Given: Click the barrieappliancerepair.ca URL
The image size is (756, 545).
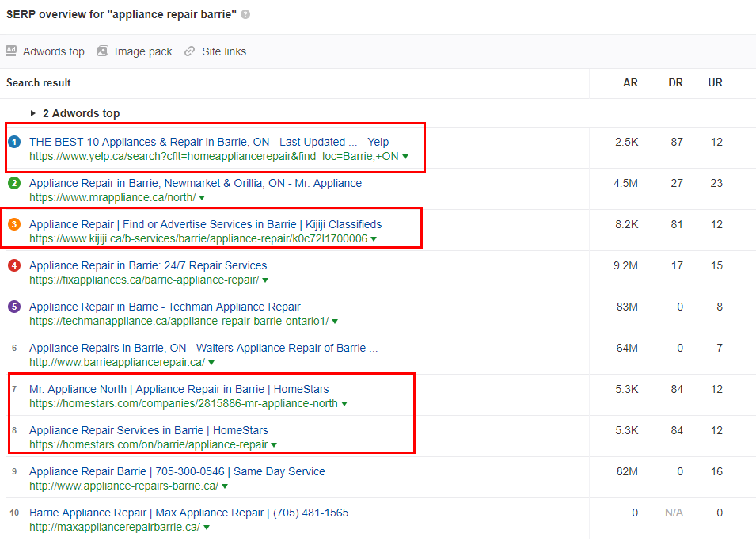Looking at the screenshot, I should [x=117, y=362].
